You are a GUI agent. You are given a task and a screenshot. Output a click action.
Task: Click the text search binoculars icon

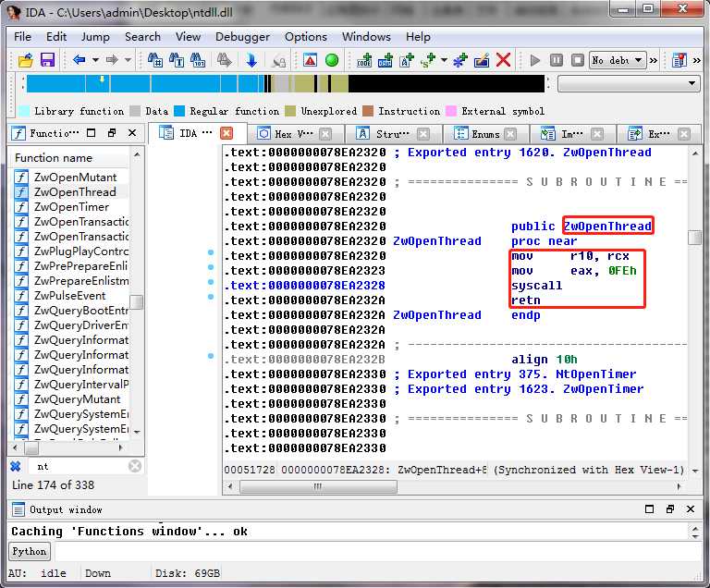click(177, 60)
